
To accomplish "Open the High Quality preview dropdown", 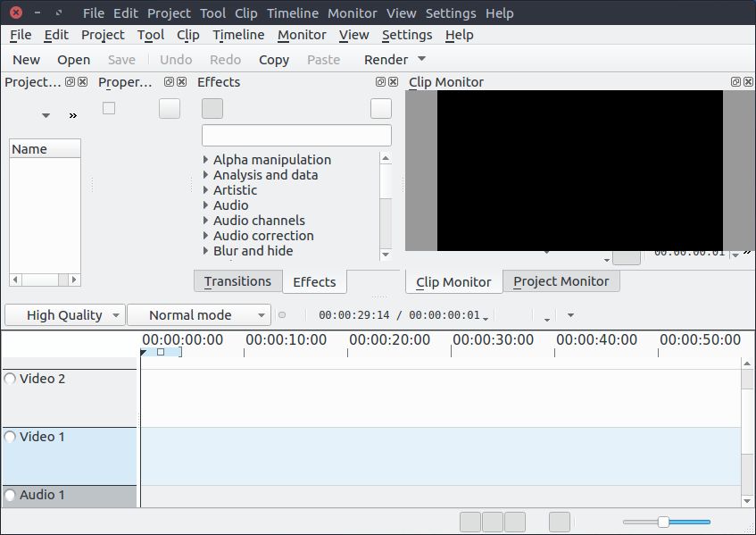I will tap(64, 314).
